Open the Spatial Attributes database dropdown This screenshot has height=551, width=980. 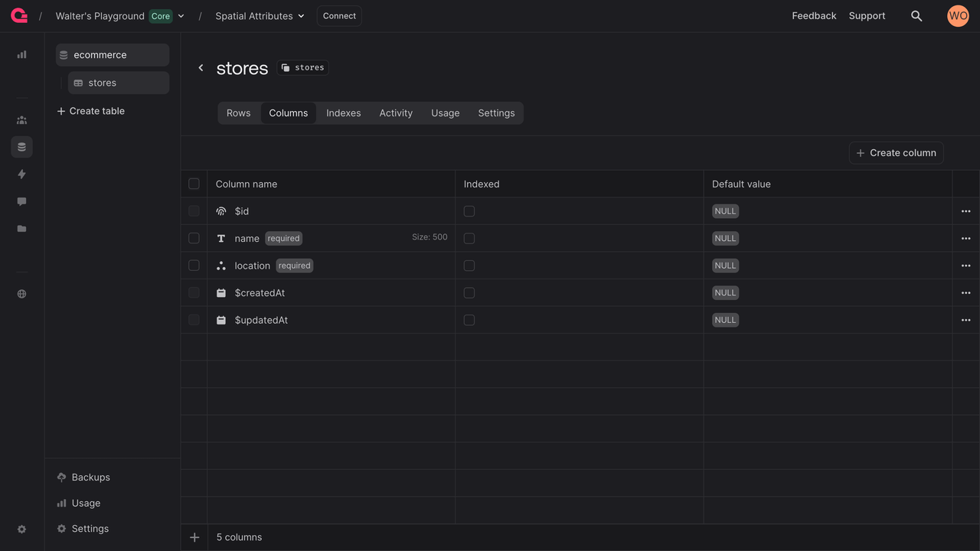pos(301,15)
